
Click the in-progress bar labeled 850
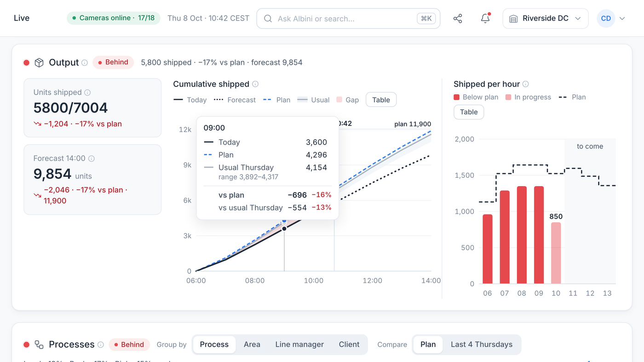click(x=556, y=253)
